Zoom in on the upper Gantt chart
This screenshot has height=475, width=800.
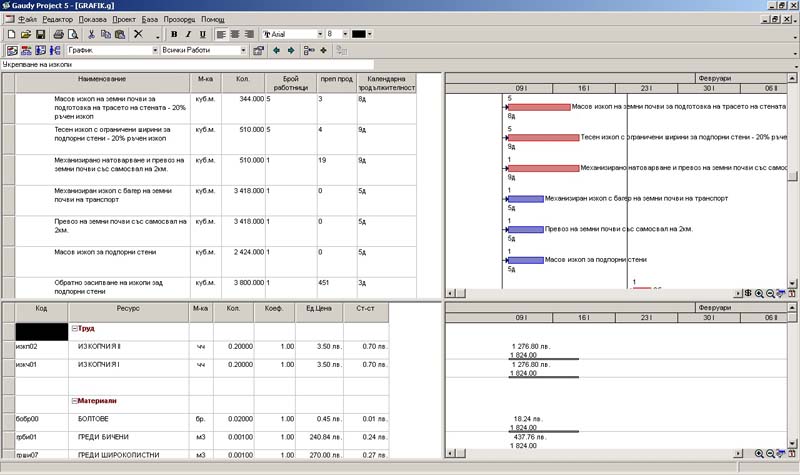coord(759,293)
